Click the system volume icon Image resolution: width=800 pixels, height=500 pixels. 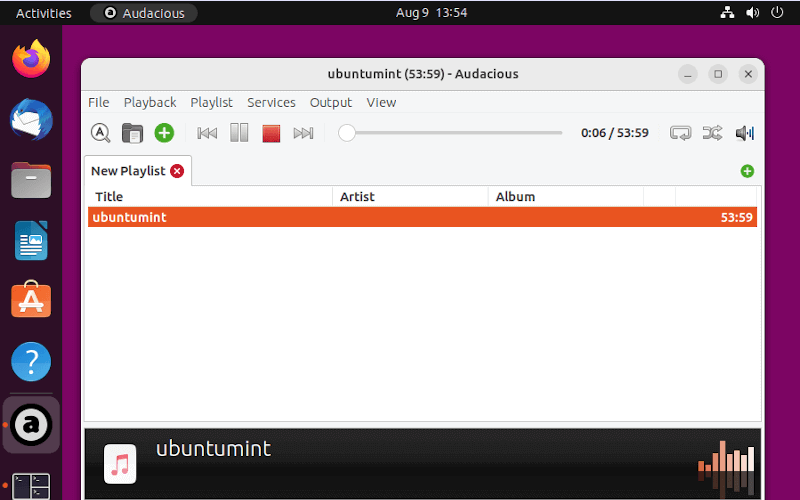coord(753,13)
